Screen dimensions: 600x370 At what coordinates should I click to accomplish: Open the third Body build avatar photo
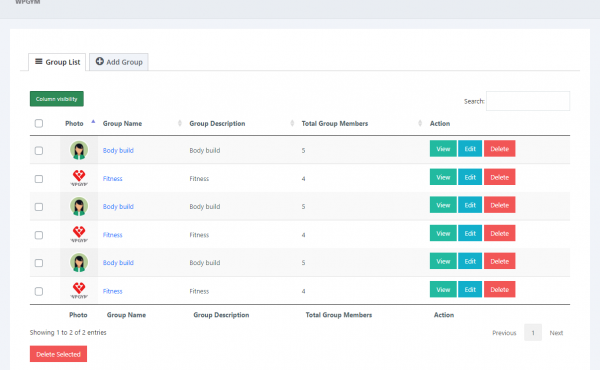(79, 262)
